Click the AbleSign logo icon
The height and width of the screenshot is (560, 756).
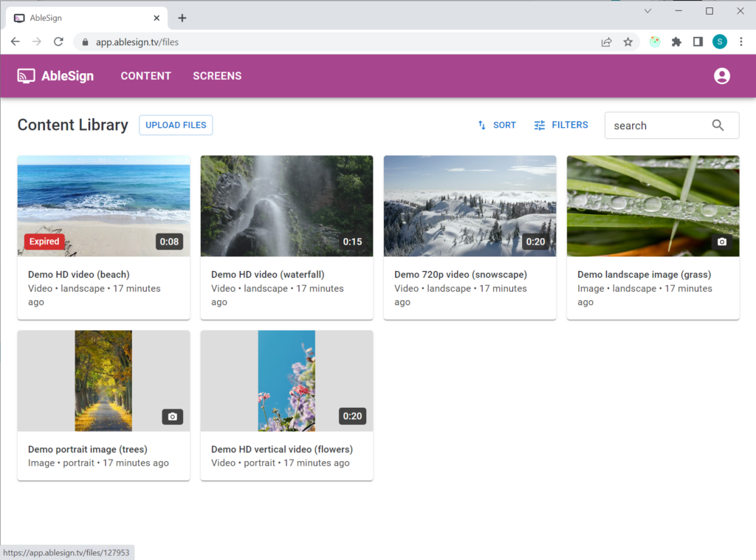pos(26,75)
